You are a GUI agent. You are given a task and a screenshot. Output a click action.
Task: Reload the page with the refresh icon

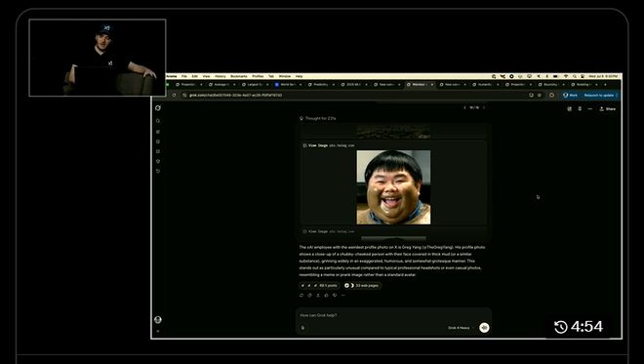(x=174, y=95)
